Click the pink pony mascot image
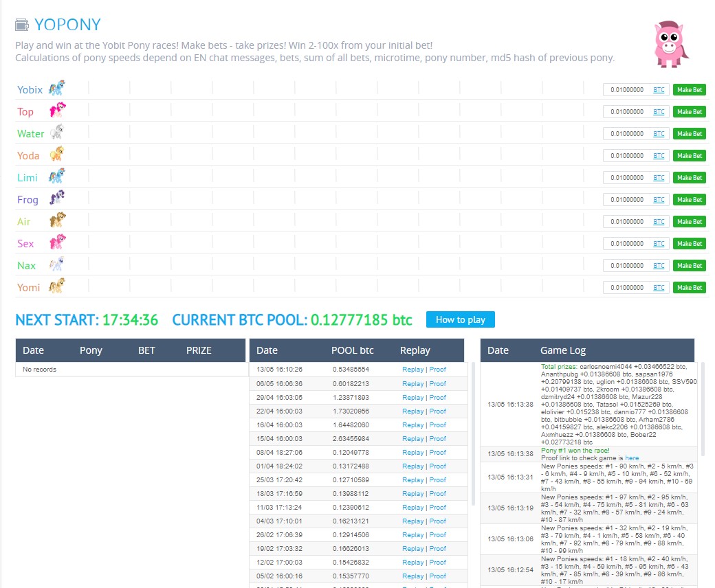715x588 pixels. (670, 44)
